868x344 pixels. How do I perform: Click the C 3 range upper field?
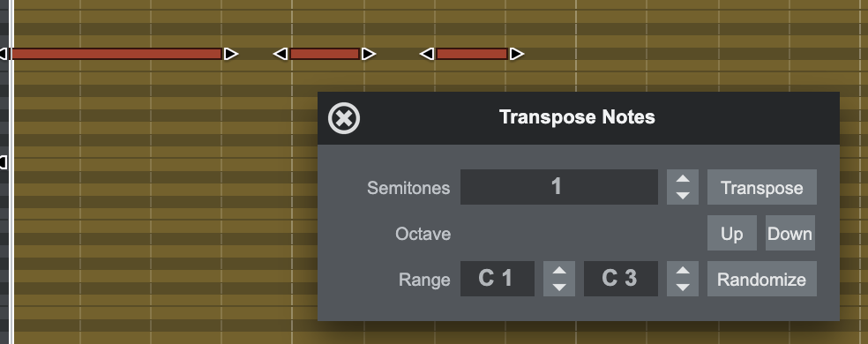[620, 279]
